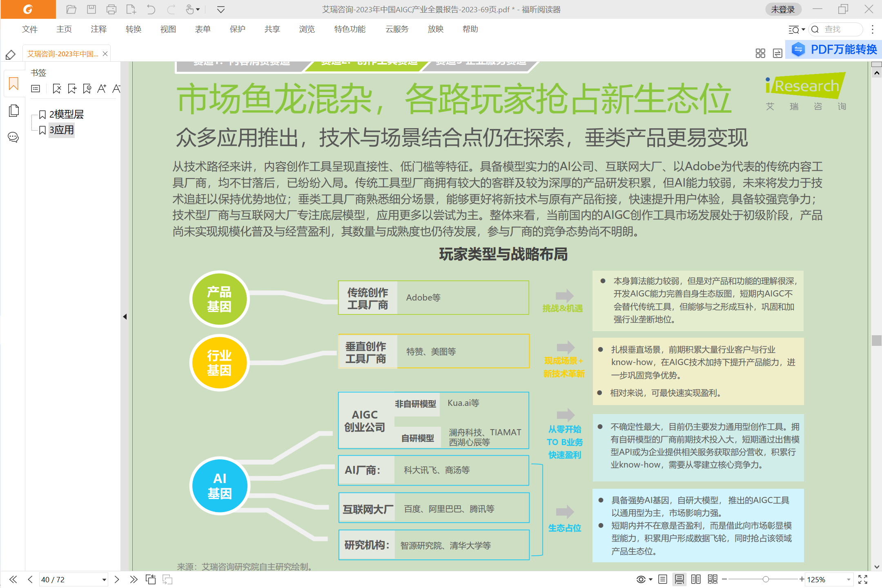Image resolution: width=882 pixels, height=588 pixels.
Task: Close the 艾瑞咨询-2023年中国 document tab
Action: (x=105, y=53)
